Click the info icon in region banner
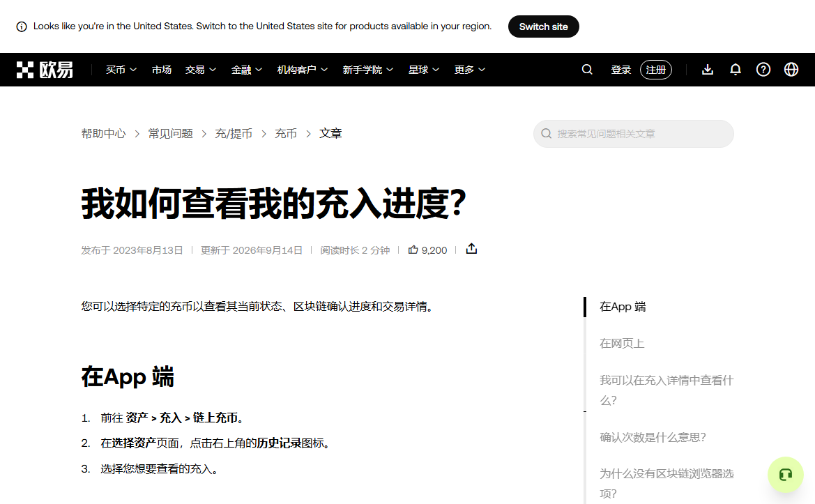This screenshot has height=504, width=815. (22, 26)
